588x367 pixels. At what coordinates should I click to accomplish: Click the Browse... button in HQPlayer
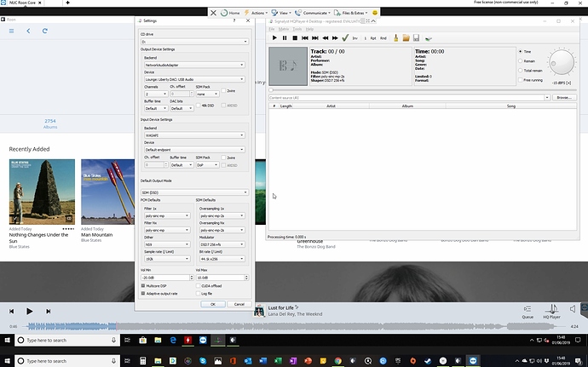pos(564,97)
